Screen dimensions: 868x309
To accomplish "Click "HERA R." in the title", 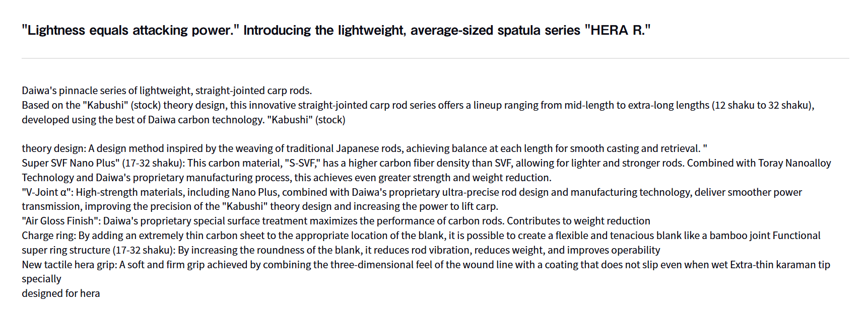I will 618,30.
